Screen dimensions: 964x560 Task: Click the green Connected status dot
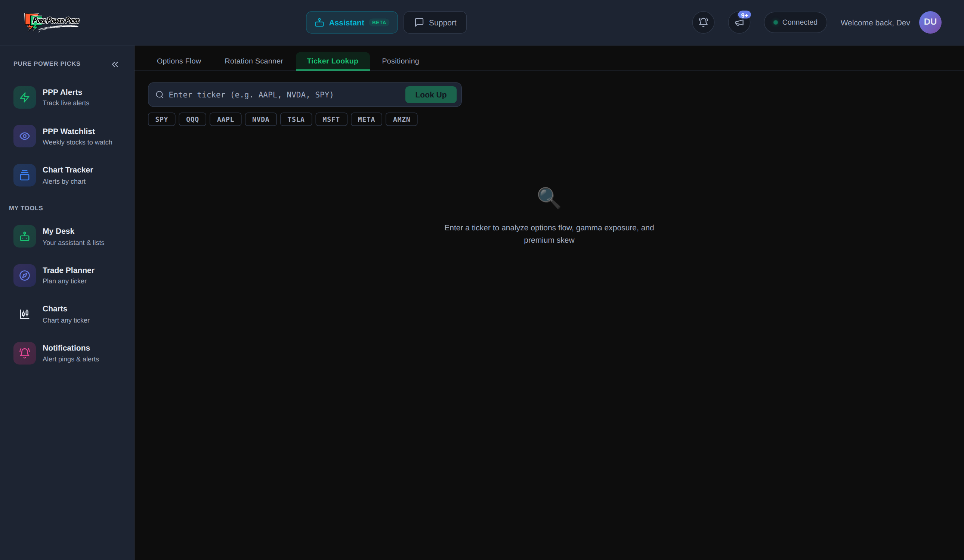(775, 22)
